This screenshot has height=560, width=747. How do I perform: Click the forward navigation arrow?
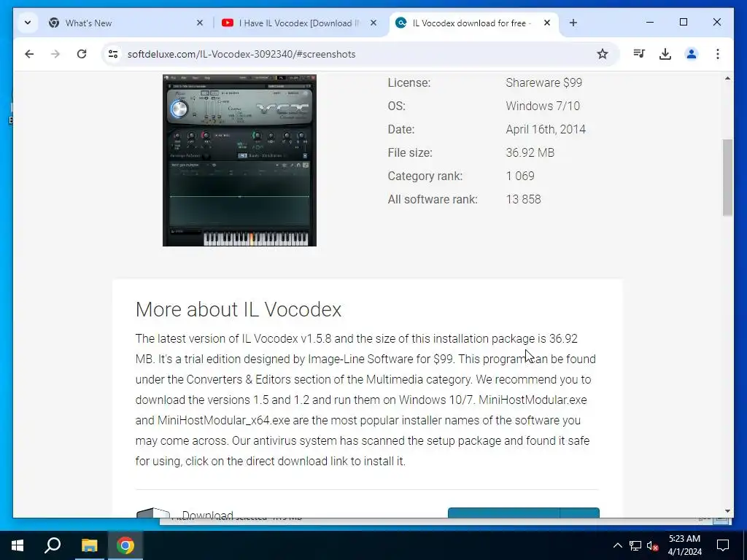point(55,54)
